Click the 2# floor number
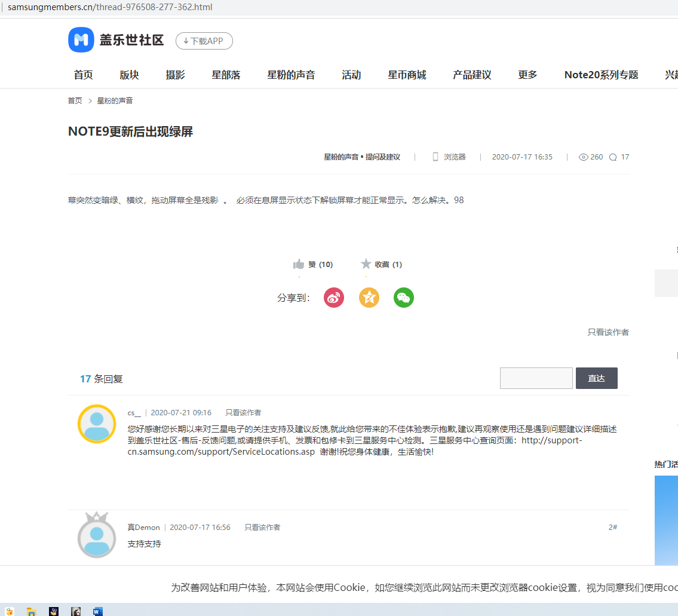This screenshot has width=678, height=616. pyautogui.click(x=613, y=528)
